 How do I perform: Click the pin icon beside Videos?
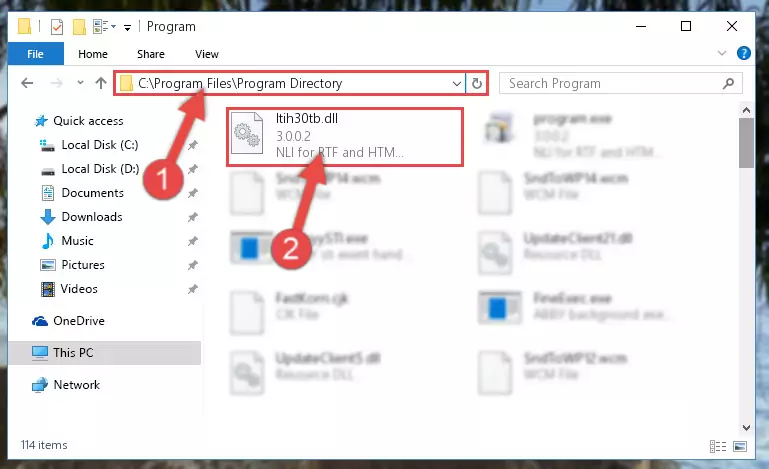(192, 289)
